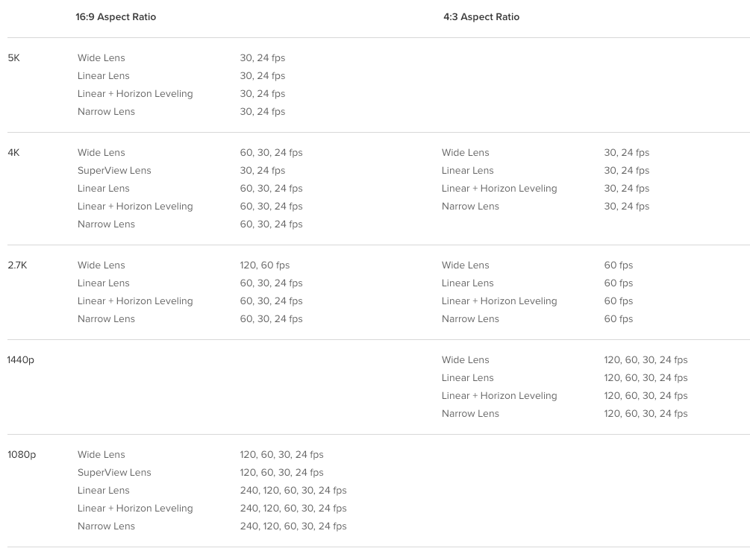
Task: Select the 1440p resolution row label
Action: (21, 360)
